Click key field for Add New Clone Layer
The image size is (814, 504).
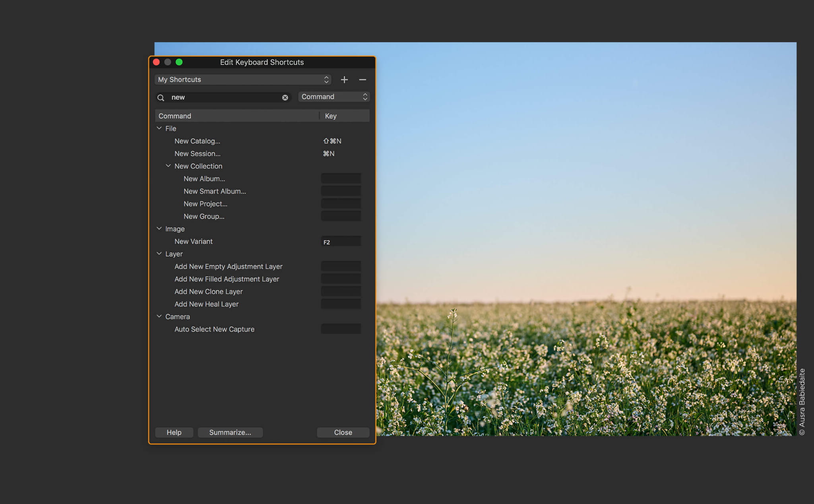pyautogui.click(x=341, y=291)
